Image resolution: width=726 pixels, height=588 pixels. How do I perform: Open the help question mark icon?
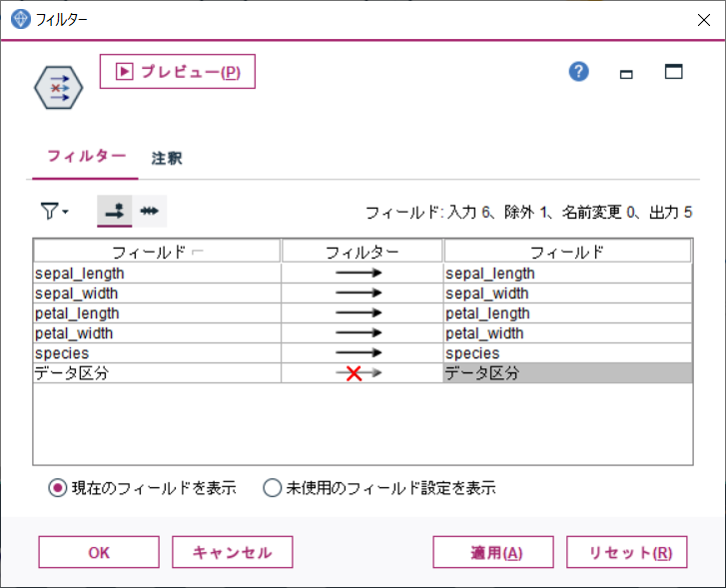coord(579,72)
